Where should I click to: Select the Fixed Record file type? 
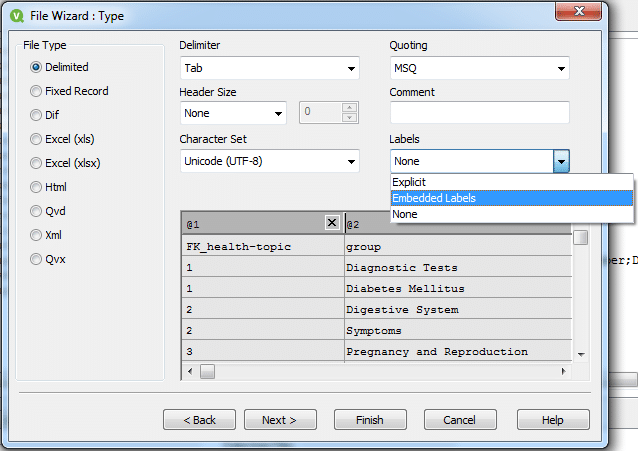tap(69, 91)
